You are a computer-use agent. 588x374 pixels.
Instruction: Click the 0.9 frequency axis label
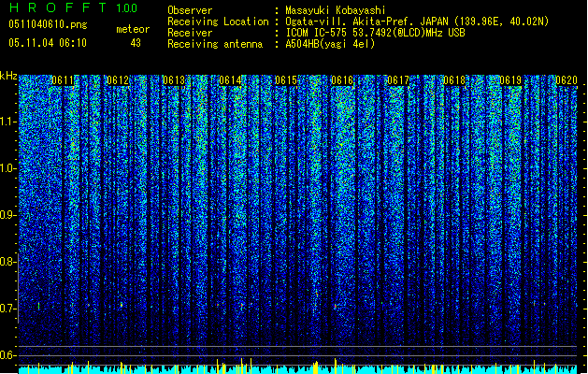pos(7,215)
